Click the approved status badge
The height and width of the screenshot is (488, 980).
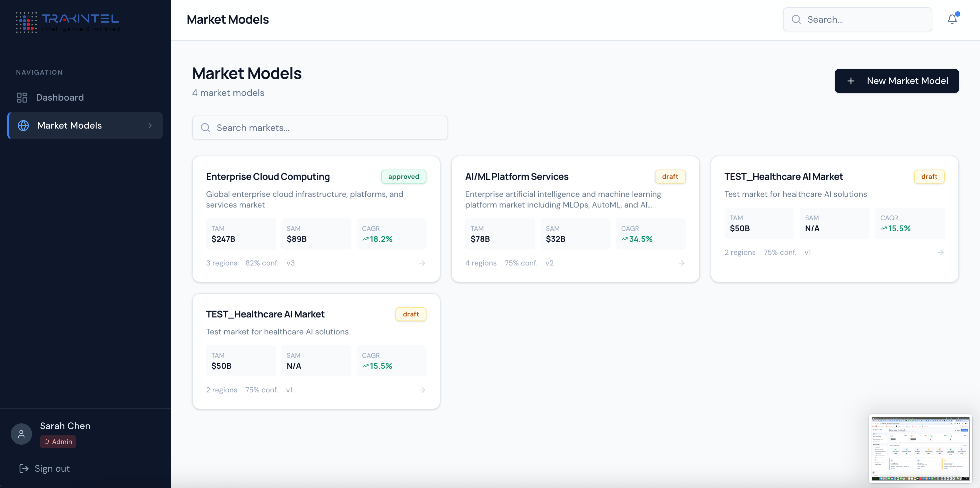403,177
